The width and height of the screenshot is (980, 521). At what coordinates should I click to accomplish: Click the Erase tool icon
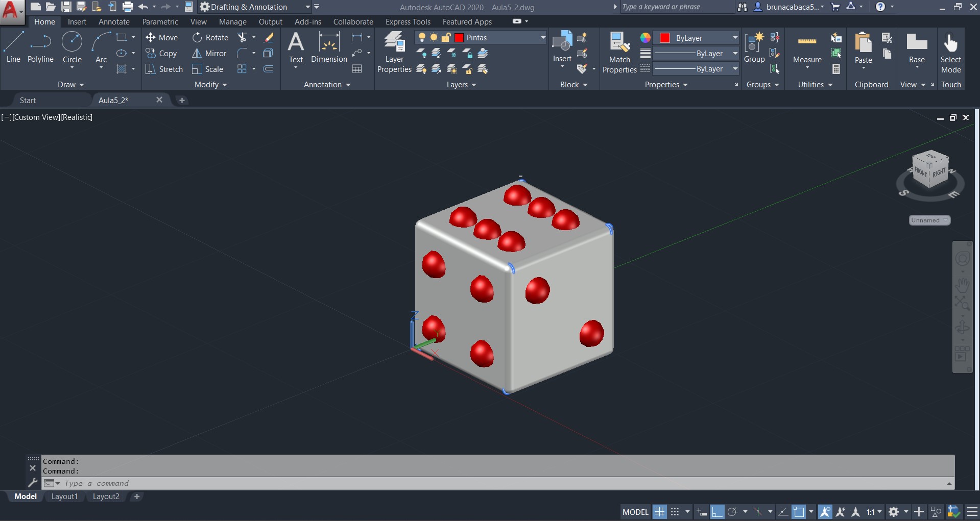click(268, 37)
